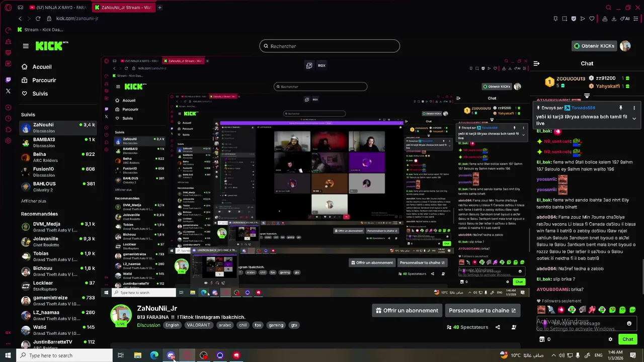The height and width of the screenshot is (362, 644).
Task: Open Opera downloads icon
Action: [x=614, y=19]
